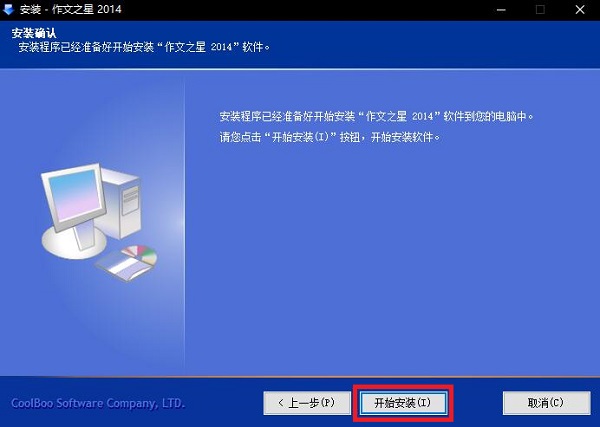Click the 开始安装(I) button
Viewport: 600px width, 427px height.
point(403,403)
